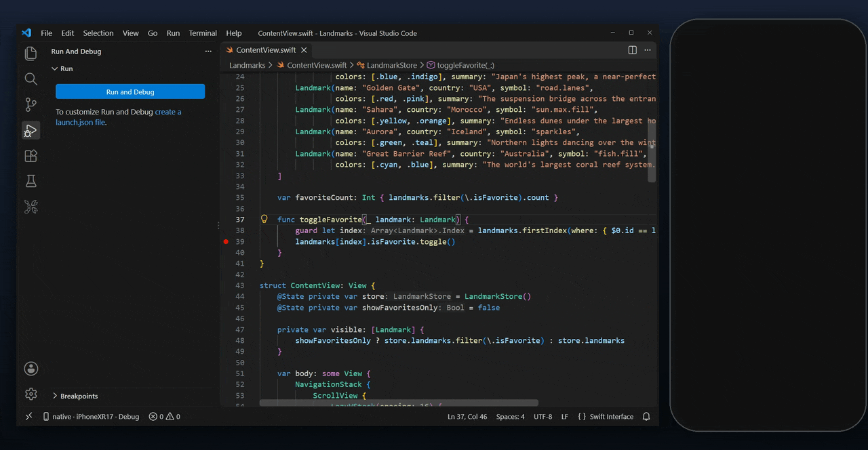Screen dimensions: 868x450
Task: Click '@State private var showFavoritesOnly' line
Action: [x=389, y=307]
